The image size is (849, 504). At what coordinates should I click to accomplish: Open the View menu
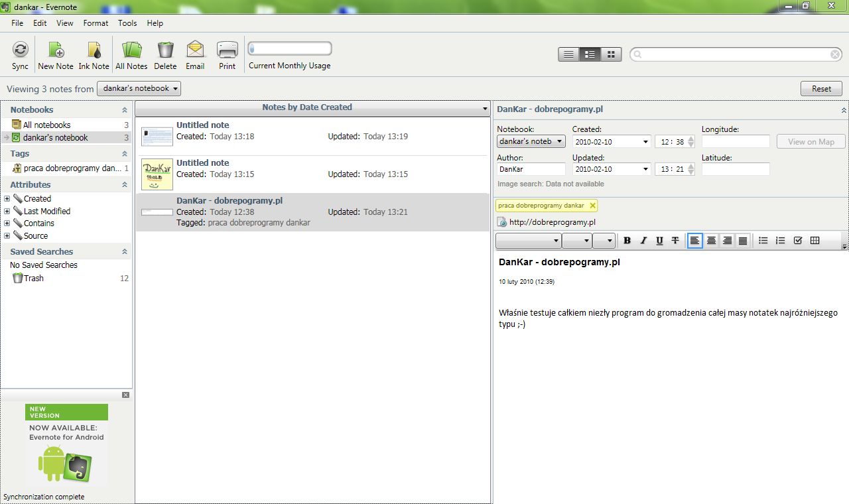tap(65, 23)
